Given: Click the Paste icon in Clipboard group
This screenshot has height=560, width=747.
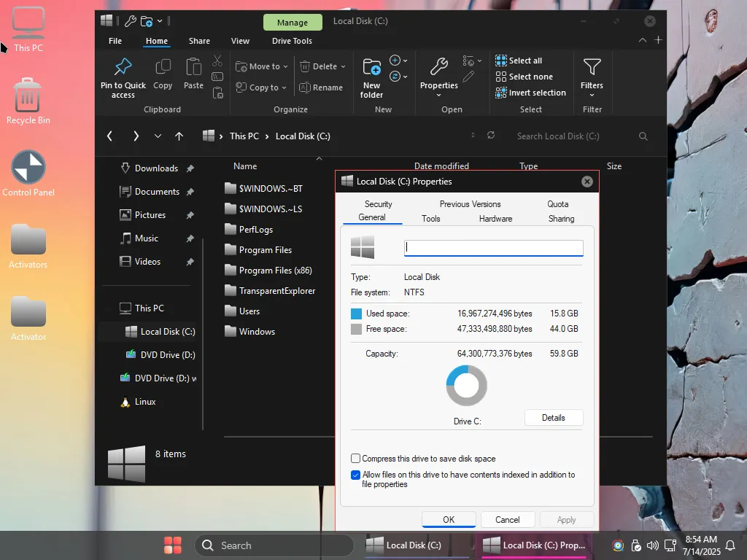Looking at the screenshot, I should (193, 74).
